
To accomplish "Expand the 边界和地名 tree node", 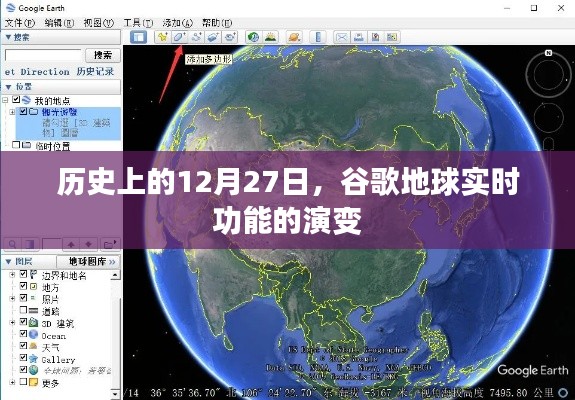I will click(x=12, y=274).
